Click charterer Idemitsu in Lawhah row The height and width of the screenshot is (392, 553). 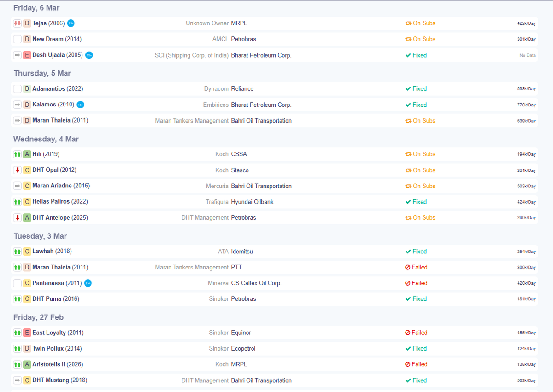point(242,252)
